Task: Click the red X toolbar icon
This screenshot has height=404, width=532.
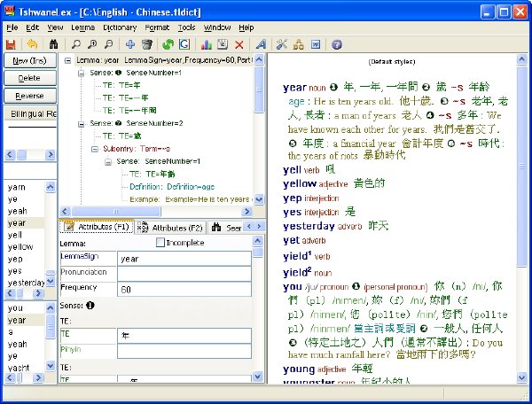Action: tap(239, 44)
